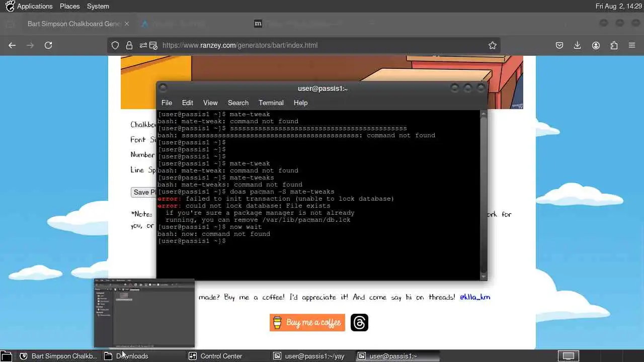Click the terminal vertical scrollbar track
Image resolution: width=644 pixels, height=362 pixels.
tap(484, 195)
